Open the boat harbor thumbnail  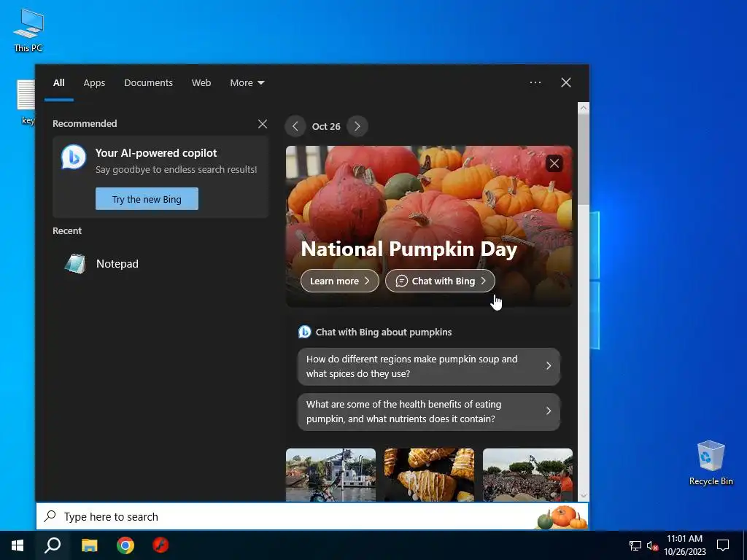(x=330, y=475)
